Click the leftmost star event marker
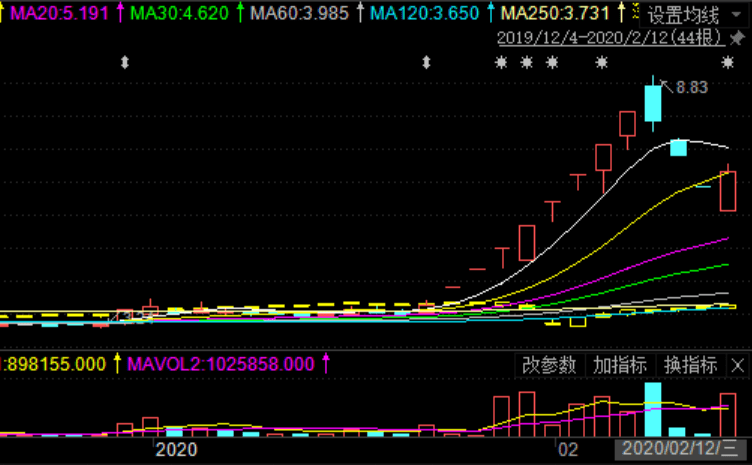Viewport: 752px width, 465px height. (x=501, y=62)
